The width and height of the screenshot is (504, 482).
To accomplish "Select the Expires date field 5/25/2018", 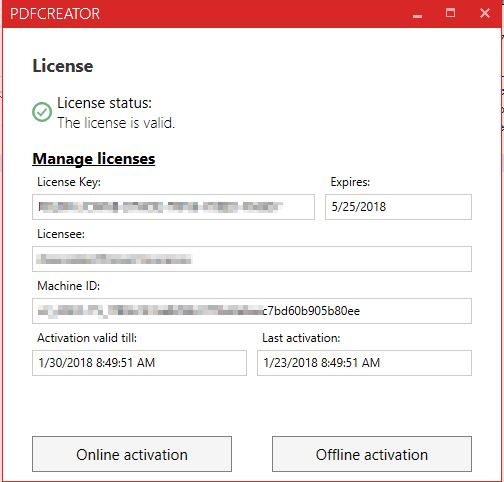I will click(398, 207).
